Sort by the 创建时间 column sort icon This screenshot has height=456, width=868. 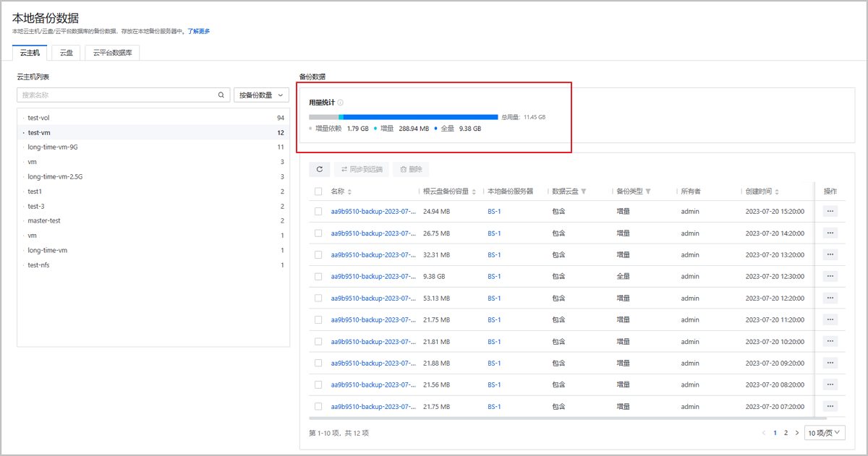pos(776,192)
